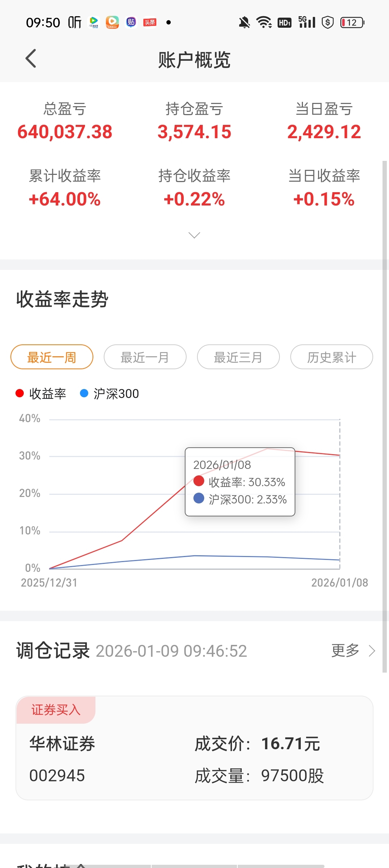Tap the battery level indicator
Screen dimensions: 389x868
[x=352, y=22]
